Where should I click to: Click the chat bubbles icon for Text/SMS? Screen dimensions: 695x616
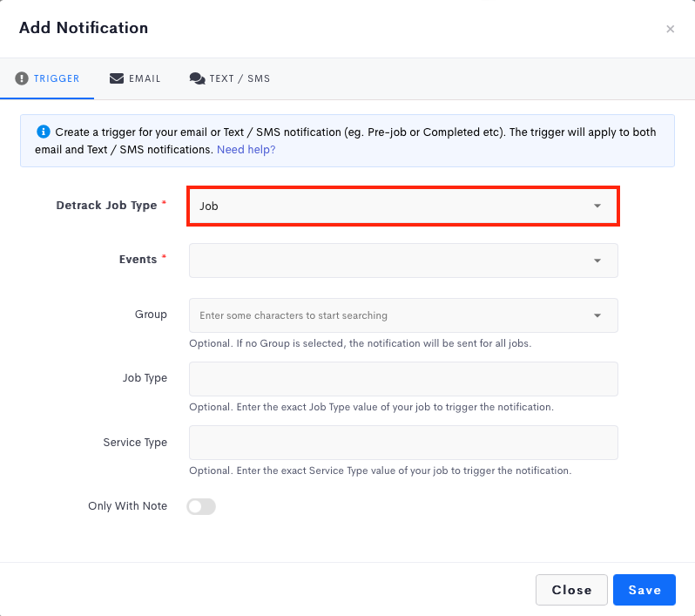pyautogui.click(x=197, y=78)
